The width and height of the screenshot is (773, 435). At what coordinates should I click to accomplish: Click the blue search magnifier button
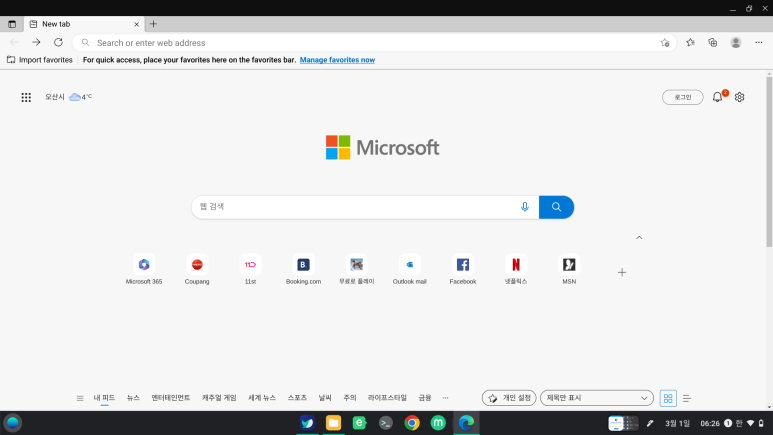[x=556, y=207]
